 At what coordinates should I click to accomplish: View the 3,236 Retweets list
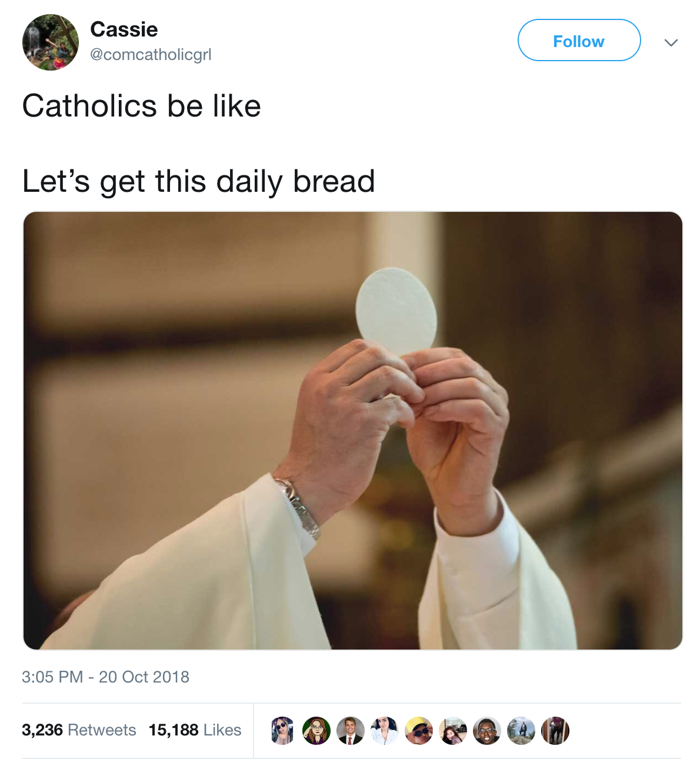[x=78, y=730]
